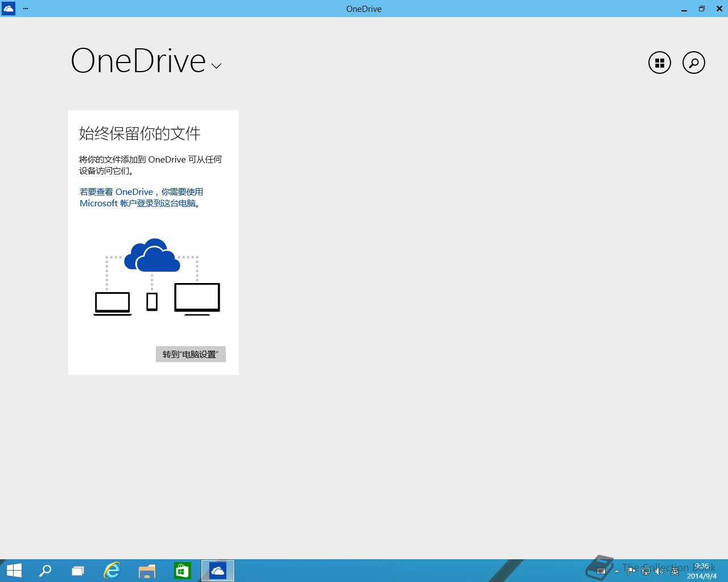
Task: Open the Windows Start button
Action: pos(14,571)
